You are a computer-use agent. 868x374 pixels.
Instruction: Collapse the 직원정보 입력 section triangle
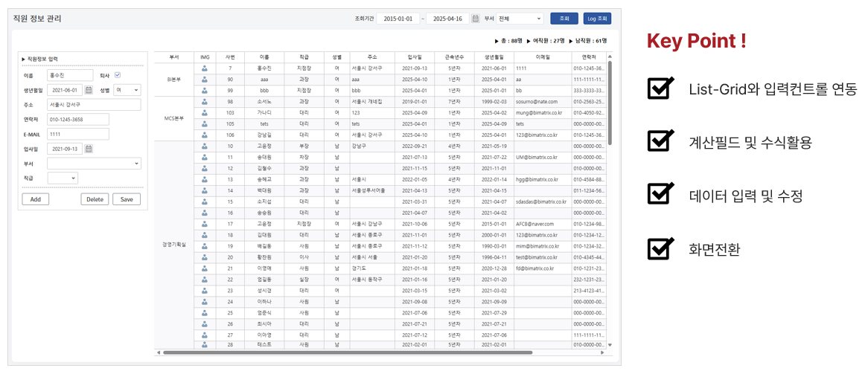click(24, 59)
